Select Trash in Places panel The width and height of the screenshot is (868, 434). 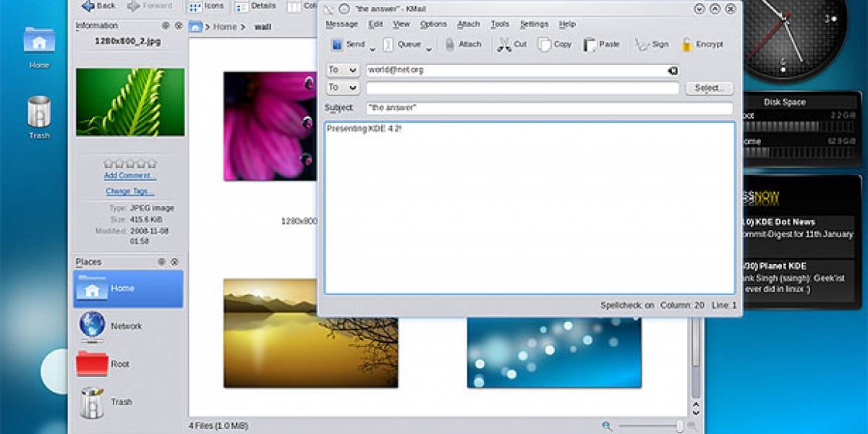click(128, 401)
